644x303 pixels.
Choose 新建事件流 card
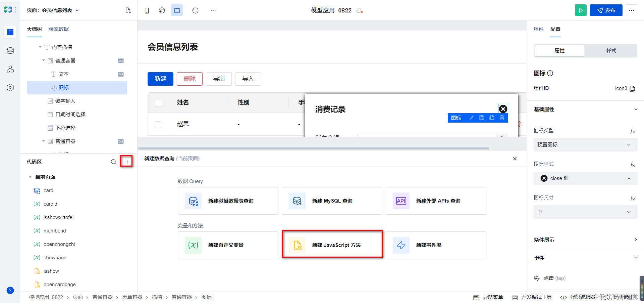pyautogui.click(x=436, y=245)
